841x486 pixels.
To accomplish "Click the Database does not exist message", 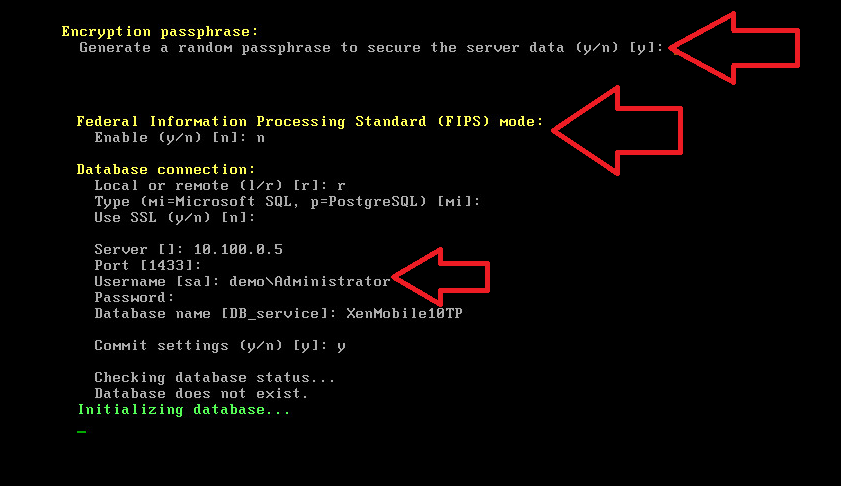I will (x=202, y=394).
